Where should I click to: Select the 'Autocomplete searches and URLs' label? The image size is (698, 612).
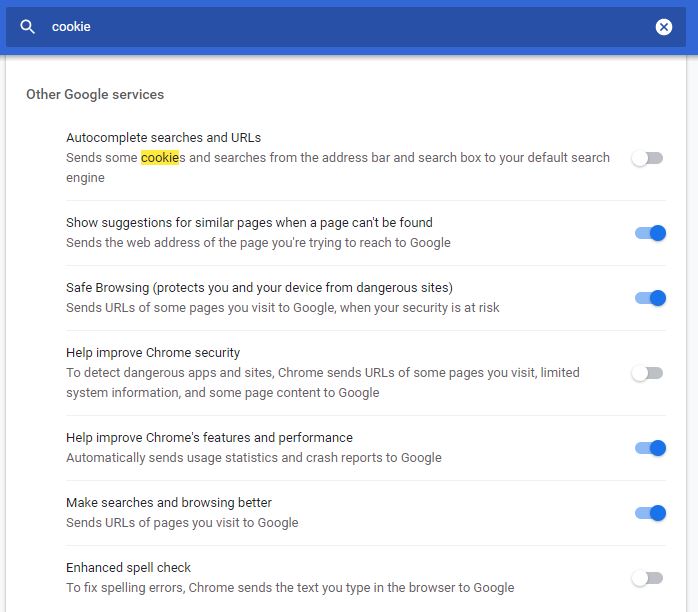163,138
